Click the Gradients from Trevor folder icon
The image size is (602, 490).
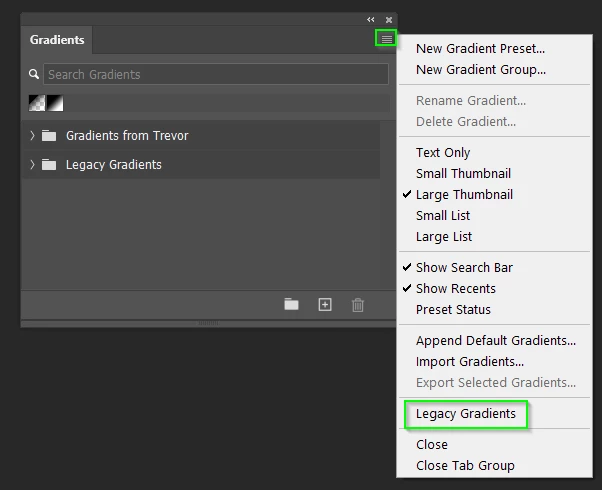[49, 136]
